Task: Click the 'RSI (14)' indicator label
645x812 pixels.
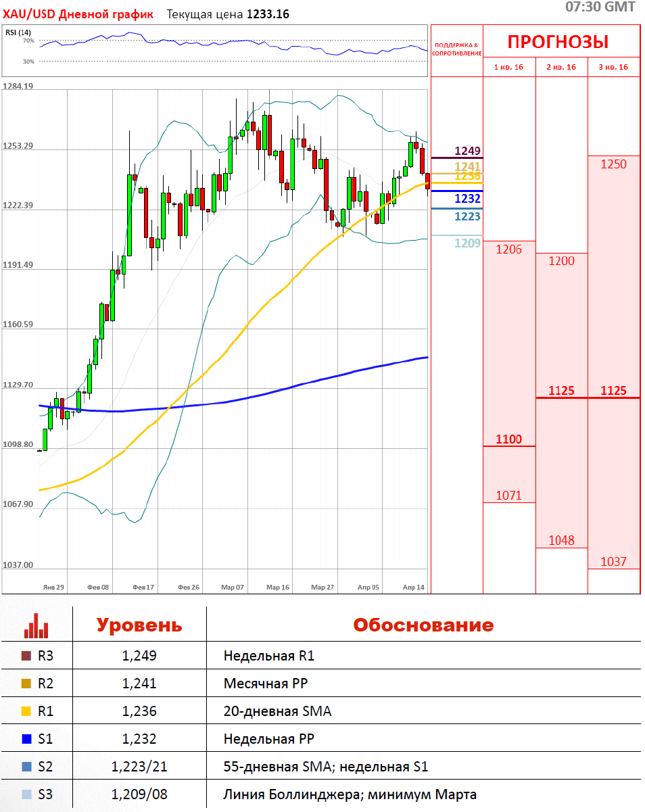Action: point(18,32)
